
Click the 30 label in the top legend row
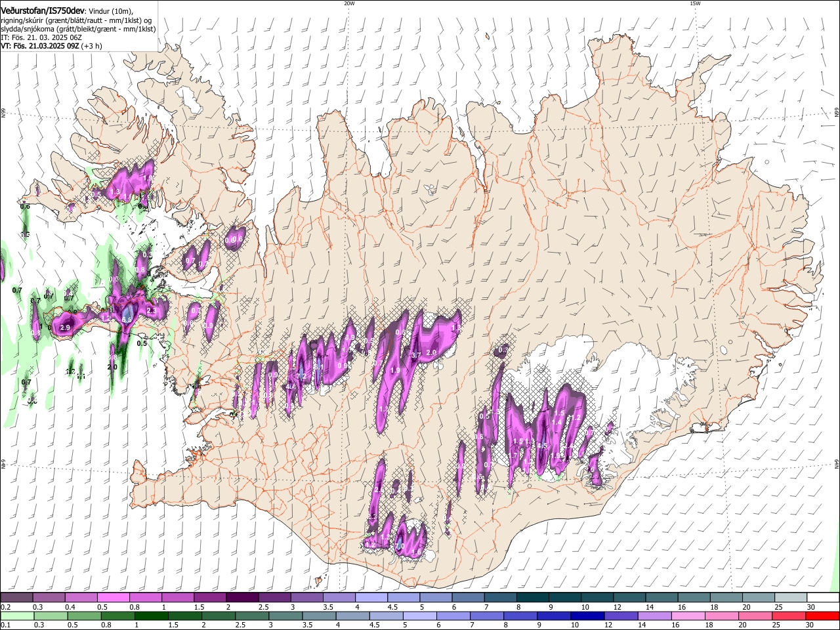coord(810,607)
